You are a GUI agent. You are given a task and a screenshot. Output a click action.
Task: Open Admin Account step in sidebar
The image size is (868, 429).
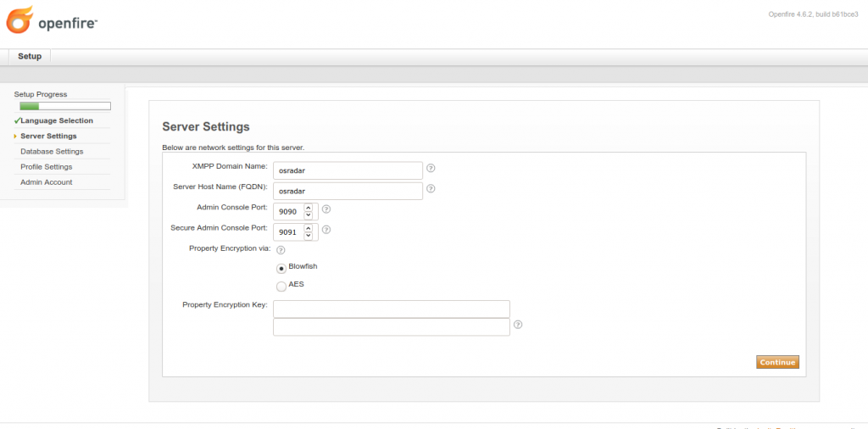(x=47, y=182)
